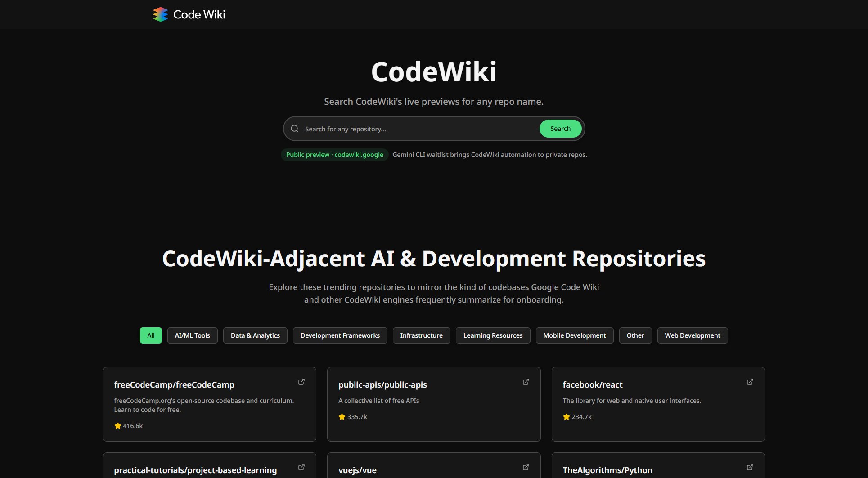Open the Web Development category tab
868x478 pixels.
click(692, 335)
